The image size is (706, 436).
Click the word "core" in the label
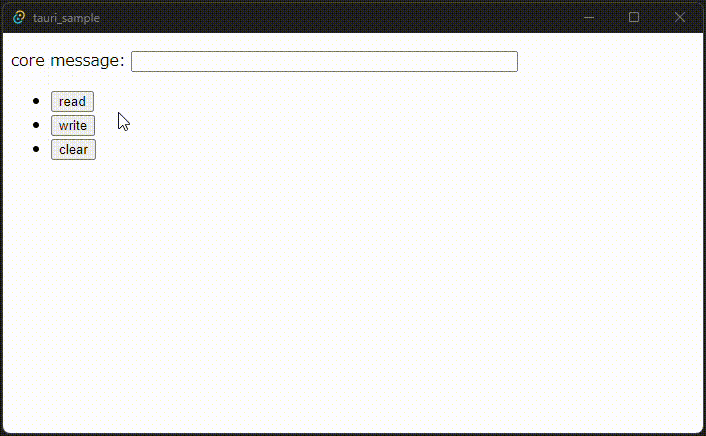(x=28, y=60)
